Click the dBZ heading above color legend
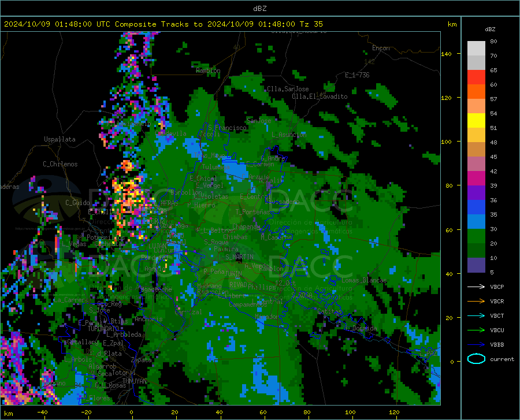 [490, 29]
